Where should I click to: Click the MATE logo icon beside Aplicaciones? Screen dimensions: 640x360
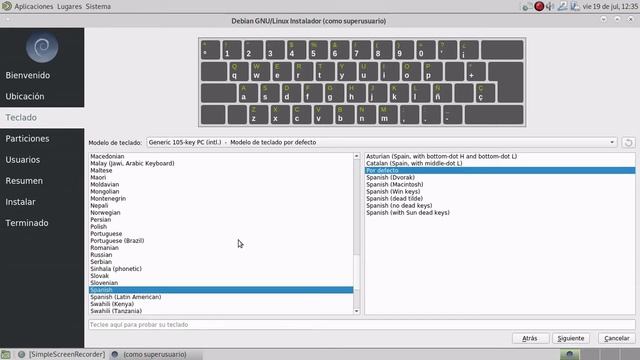pyautogui.click(x=7, y=6)
